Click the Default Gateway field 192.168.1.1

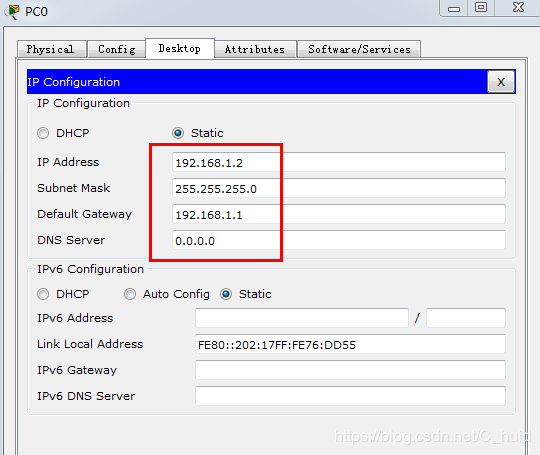pos(339,214)
